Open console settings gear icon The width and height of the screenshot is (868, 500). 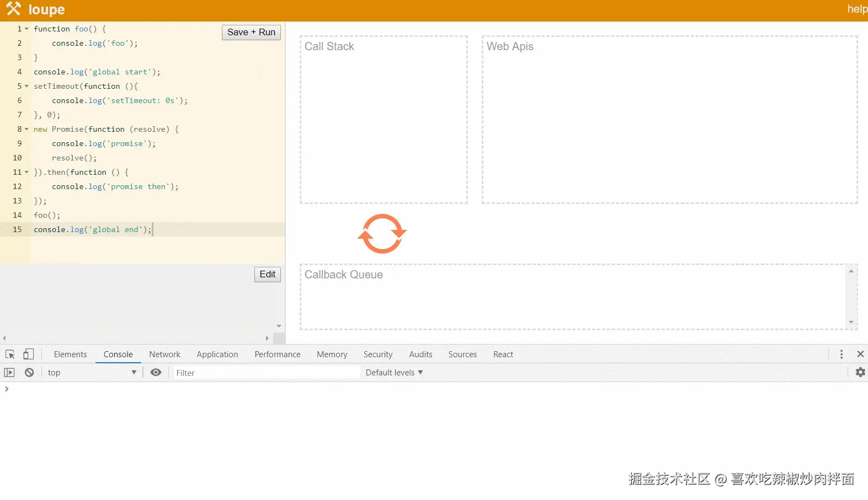tap(860, 373)
